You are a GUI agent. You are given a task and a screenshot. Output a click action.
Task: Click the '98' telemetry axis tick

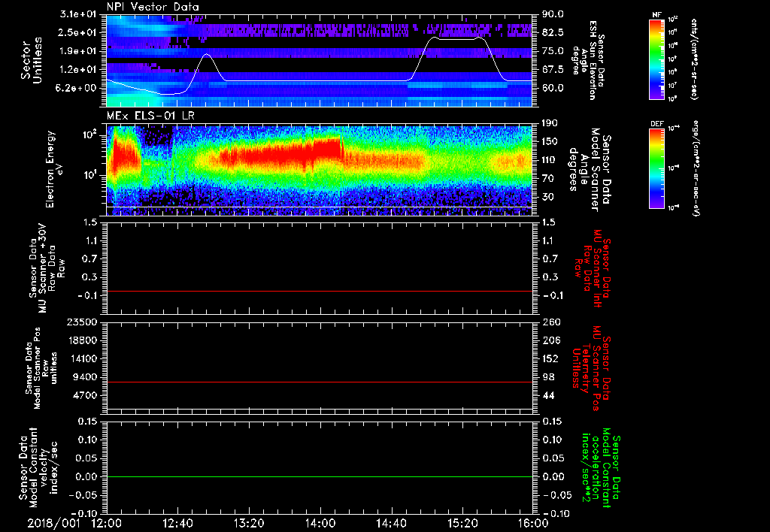(x=548, y=377)
